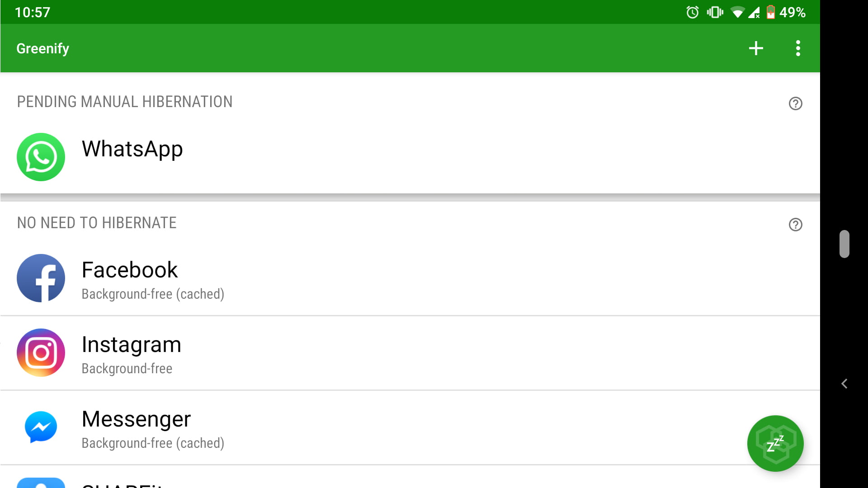Tap the Messenger app icon
This screenshot has width=868, height=488.
click(x=41, y=427)
